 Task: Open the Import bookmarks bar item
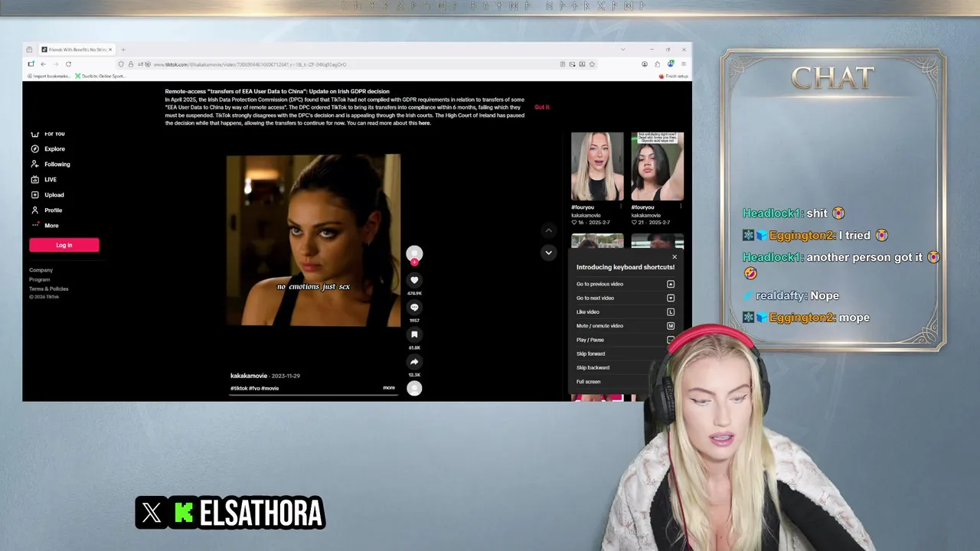click(x=49, y=76)
